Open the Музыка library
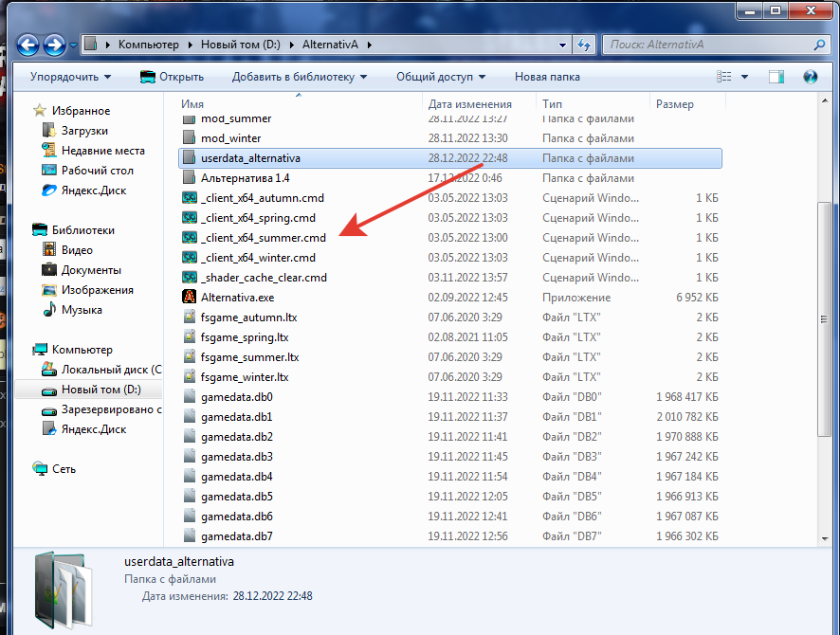This screenshot has width=840, height=635. point(82,310)
